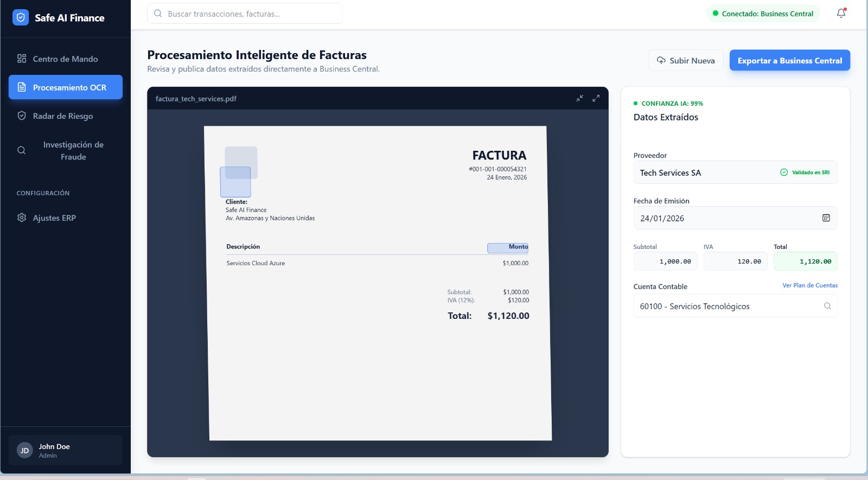Open the calendar picker for Fecha de Emisión

tap(826, 218)
